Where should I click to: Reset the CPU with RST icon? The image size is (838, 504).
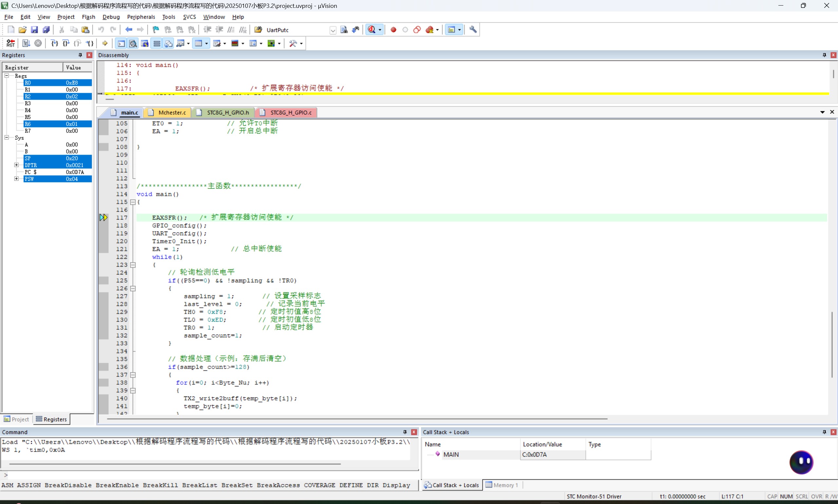point(10,43)
